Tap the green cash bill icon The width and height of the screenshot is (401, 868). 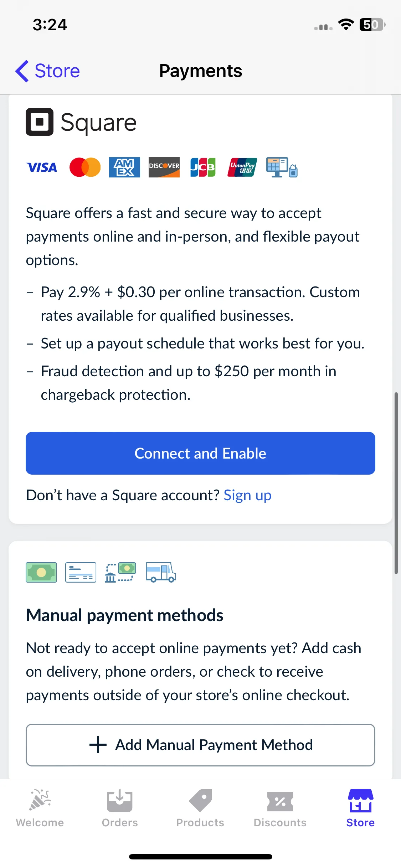coord(41,572)
